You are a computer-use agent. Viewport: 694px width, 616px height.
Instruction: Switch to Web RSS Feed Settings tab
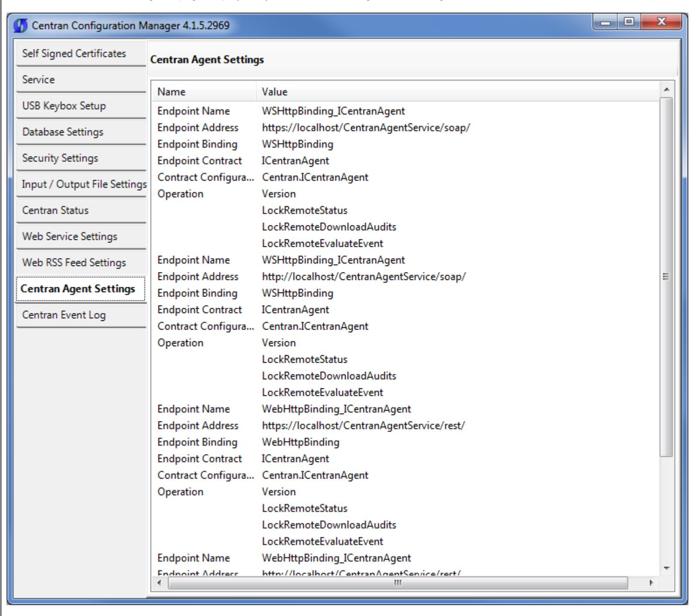(x=81, y=263)
